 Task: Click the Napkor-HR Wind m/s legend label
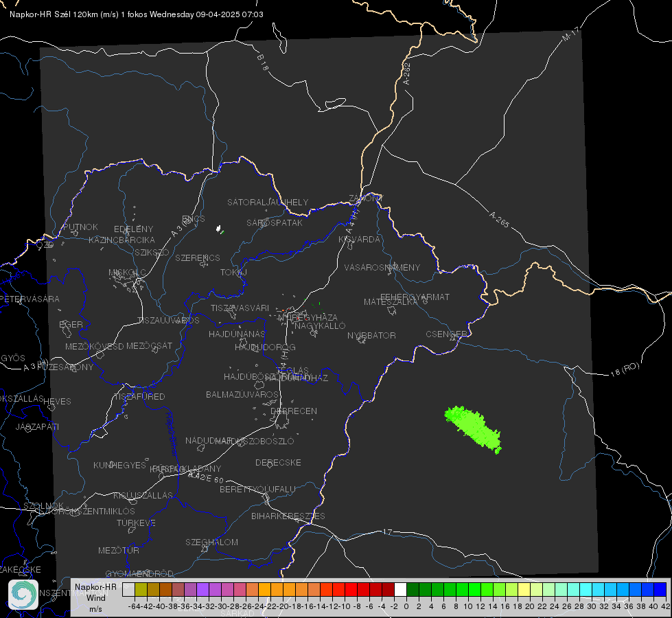click(x=95, y=597)
